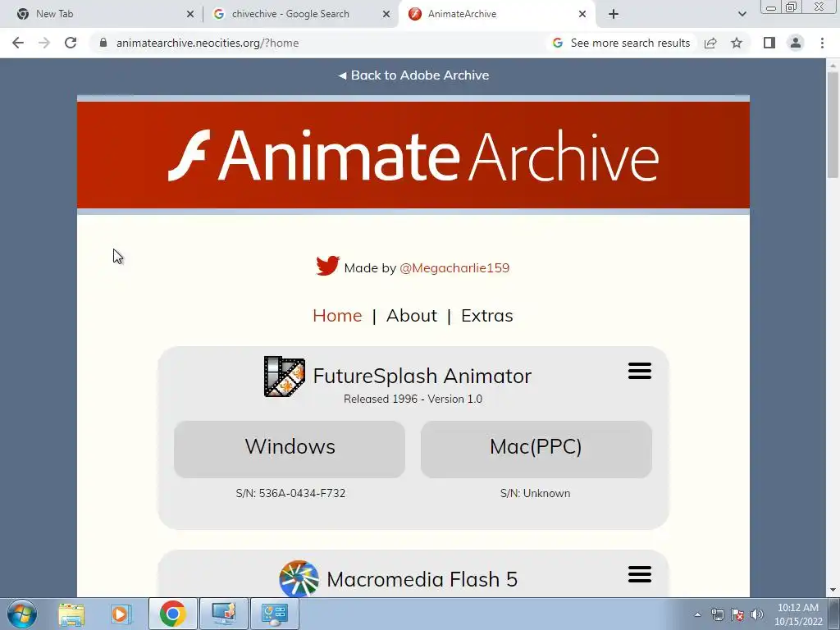Viewport: 840px width, 630px height.
Task: Close the AnimateArchive tab
Action: (582, 14)
